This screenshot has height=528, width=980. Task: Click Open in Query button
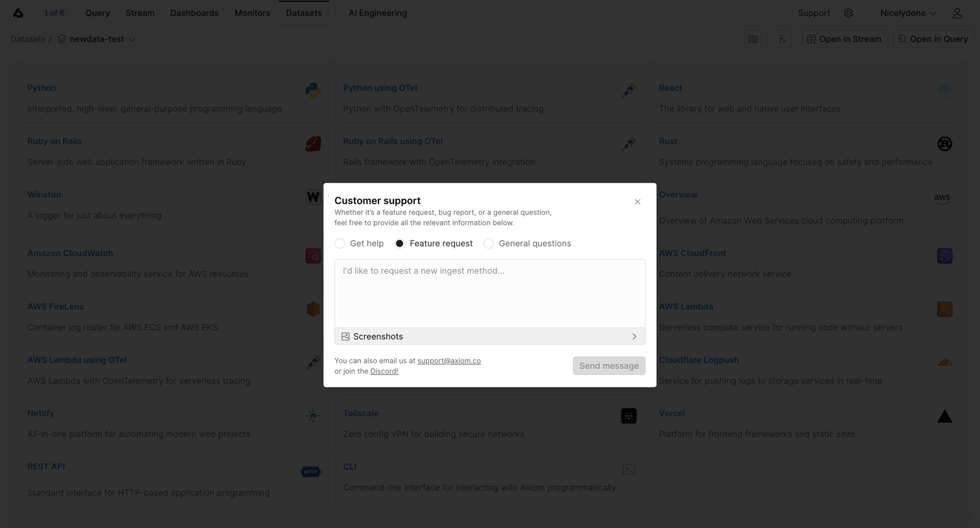933,39
